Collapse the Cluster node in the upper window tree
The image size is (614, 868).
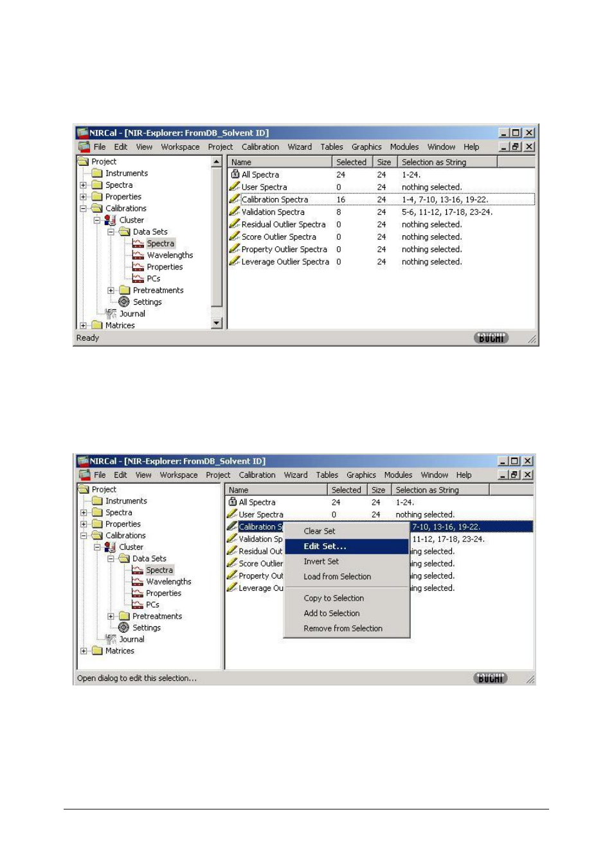tap(97, 220)
